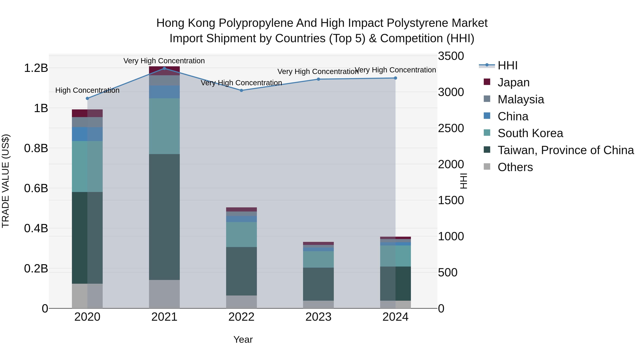Click the South Korea segment of 2022 bar
The width and height of the screenshot is (644, 362).
pyautogui.click(x=241, y=235)
